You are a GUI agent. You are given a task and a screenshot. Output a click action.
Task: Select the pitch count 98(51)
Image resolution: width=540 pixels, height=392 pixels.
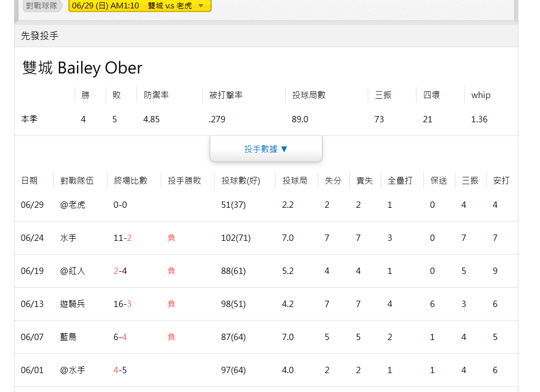(234, 304)
